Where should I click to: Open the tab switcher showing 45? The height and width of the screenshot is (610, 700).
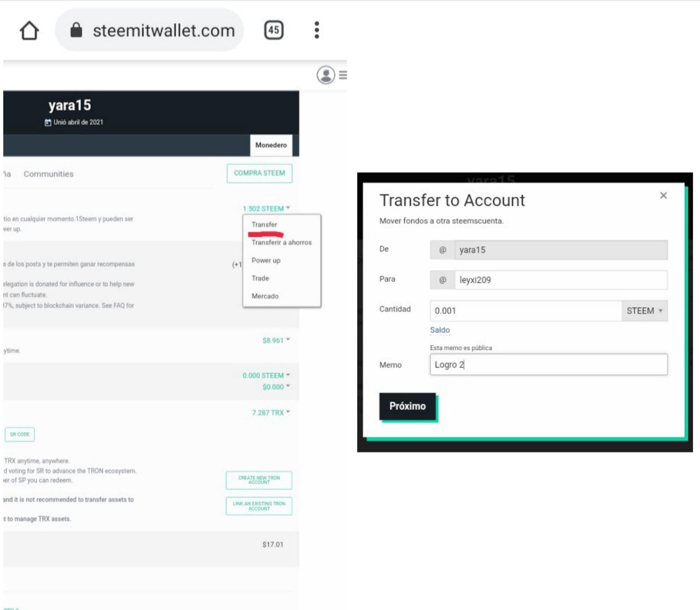pos(274,30)
